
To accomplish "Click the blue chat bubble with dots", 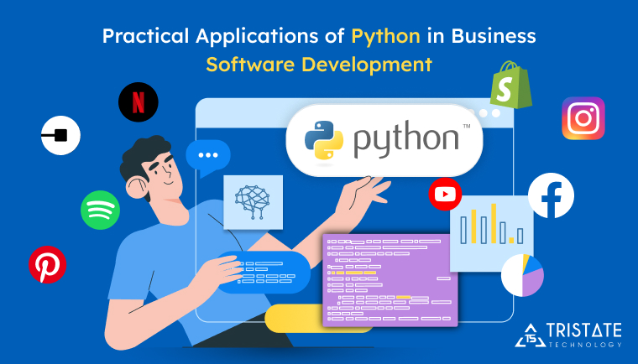I will [x=208, y=158].
